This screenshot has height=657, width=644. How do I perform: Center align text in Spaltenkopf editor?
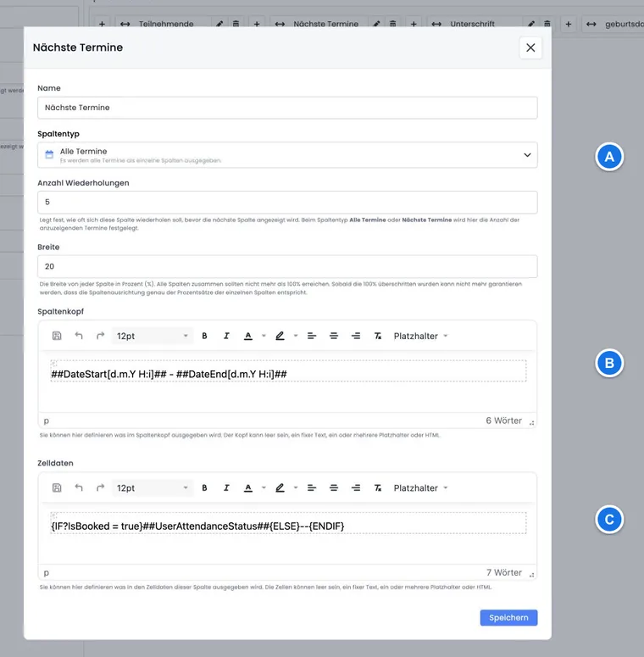(334, 336)
